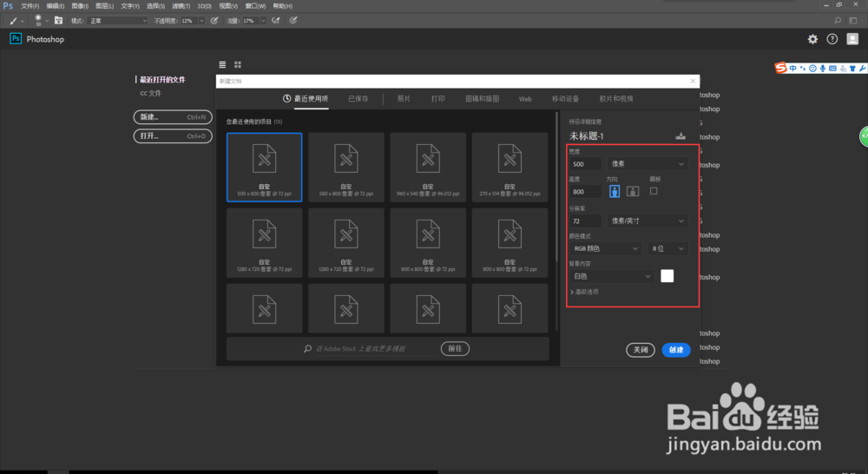
Task: Switch to the 最近使用项 tab
Action: [x=306, y=99]
